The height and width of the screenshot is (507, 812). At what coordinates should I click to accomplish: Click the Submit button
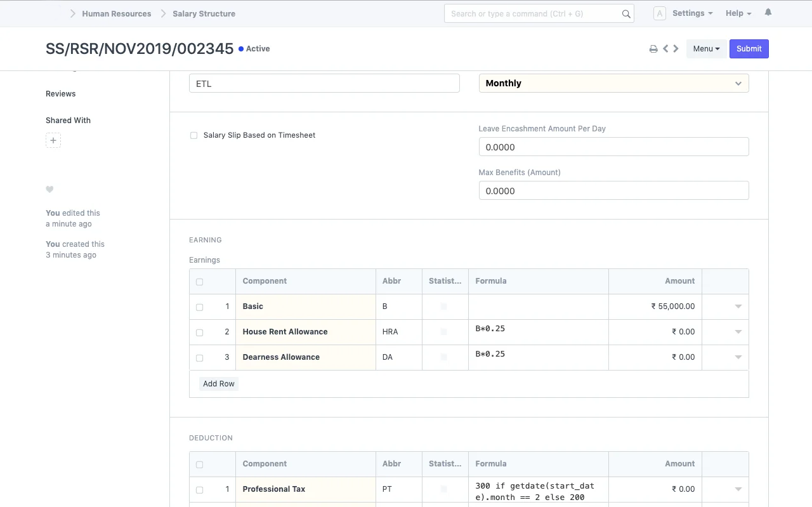click(749, 48)
